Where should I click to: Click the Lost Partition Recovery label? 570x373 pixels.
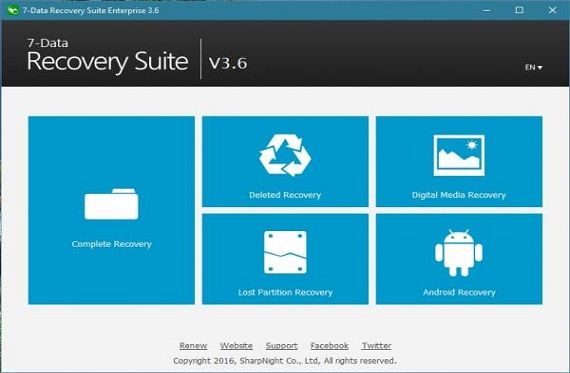tap(285, 292)
